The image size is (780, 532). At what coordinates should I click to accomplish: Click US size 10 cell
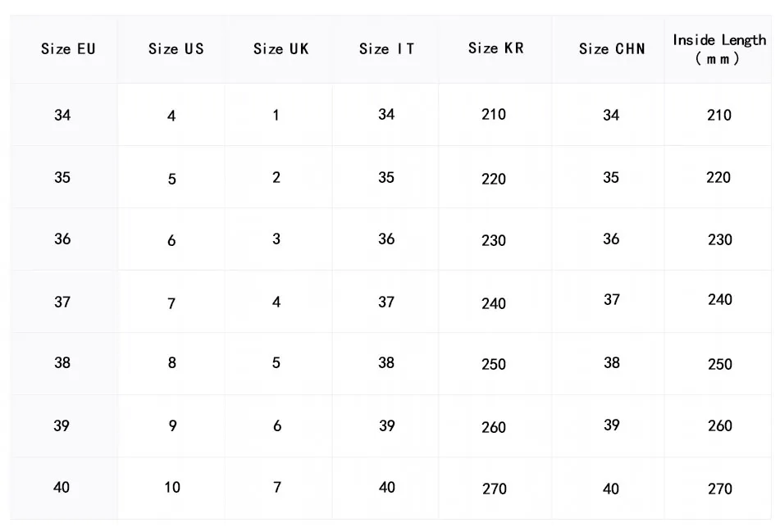tap(172, 488)
